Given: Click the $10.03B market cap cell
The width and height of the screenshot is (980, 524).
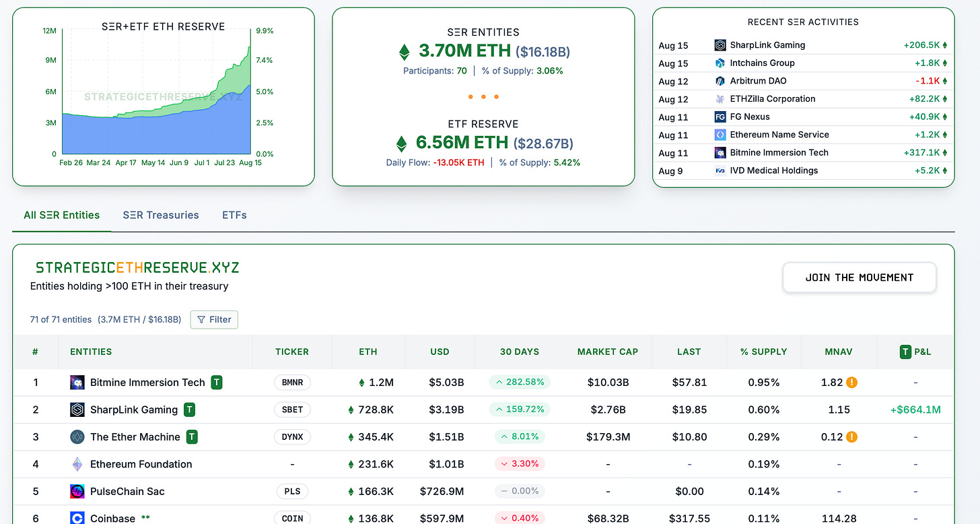Looking at the screenshot, I should click(608, 383).
